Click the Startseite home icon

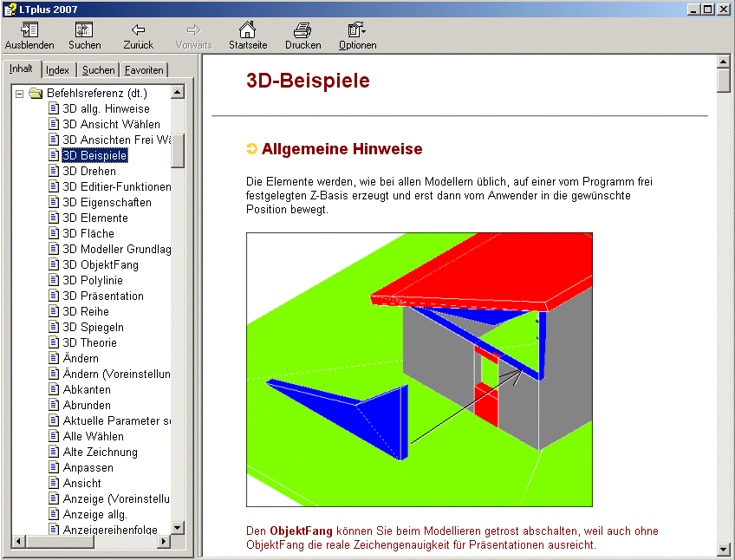pos(248,29)
